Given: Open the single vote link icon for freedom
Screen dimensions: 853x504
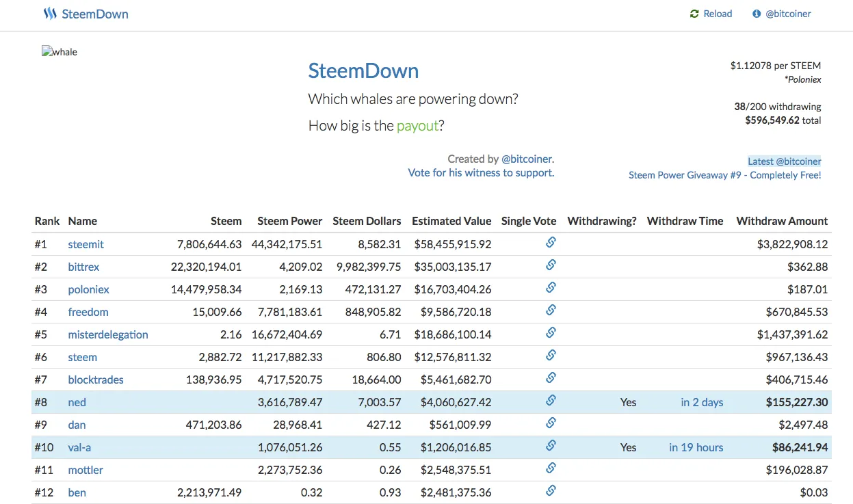Looking at the screenshot, I should click(x=551, y=310).
